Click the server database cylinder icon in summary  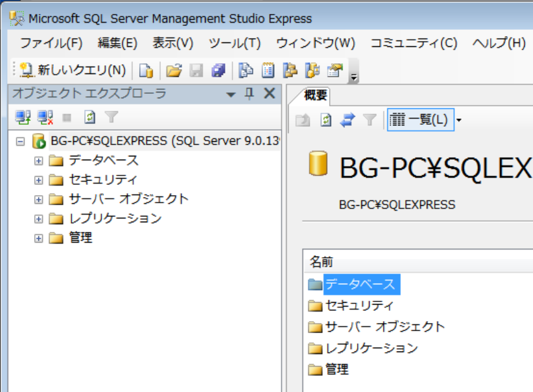[318, 163]
